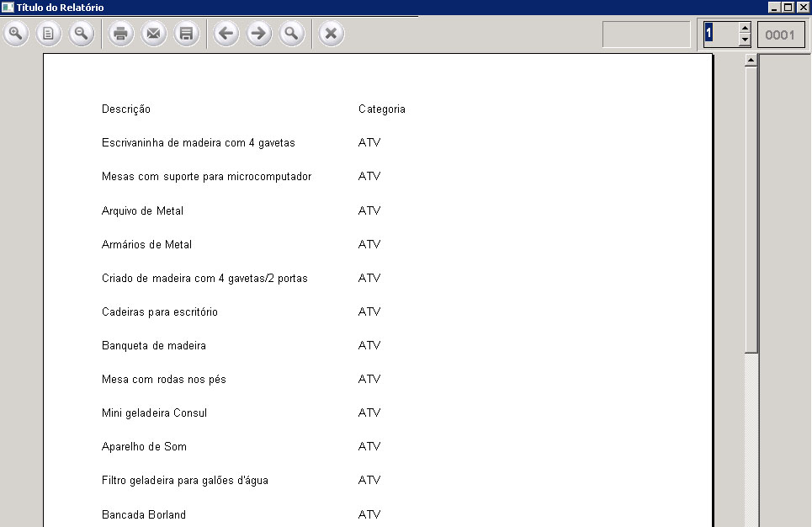Viewport: 812px width, 527px height.
Task: Click the vertical scrollbar up arrow
Action: tap(751, 60)
